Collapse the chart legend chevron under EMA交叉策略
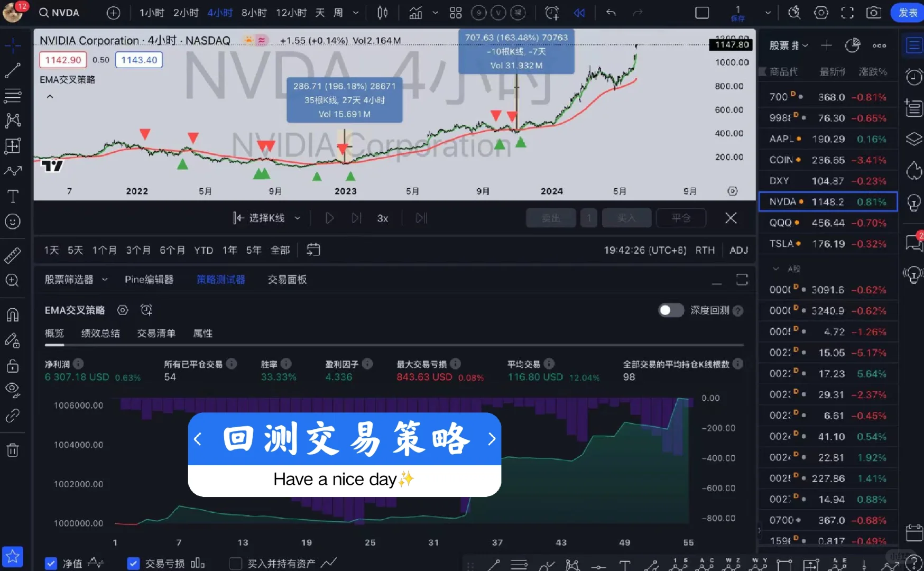 [50, 97]
